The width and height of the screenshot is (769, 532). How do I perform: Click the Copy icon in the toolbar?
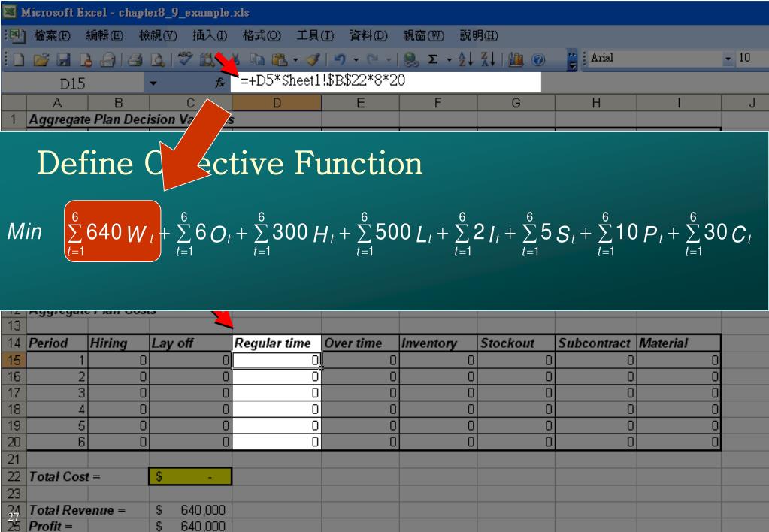click(254, 58)
